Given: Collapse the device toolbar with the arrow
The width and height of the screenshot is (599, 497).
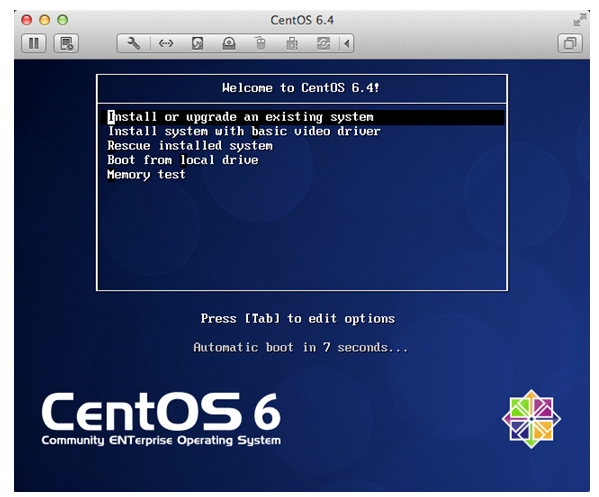Looking at the screenshot, I should pos(347,44).
